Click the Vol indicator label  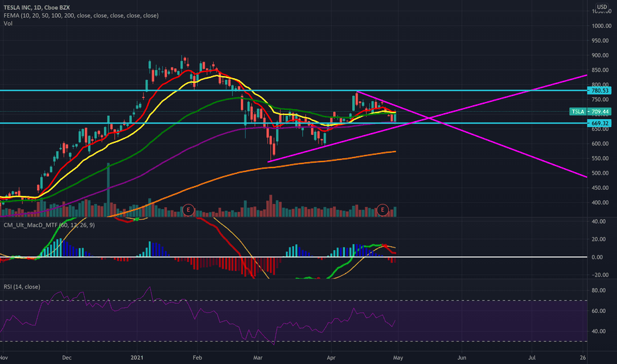(x=8, y=23)
